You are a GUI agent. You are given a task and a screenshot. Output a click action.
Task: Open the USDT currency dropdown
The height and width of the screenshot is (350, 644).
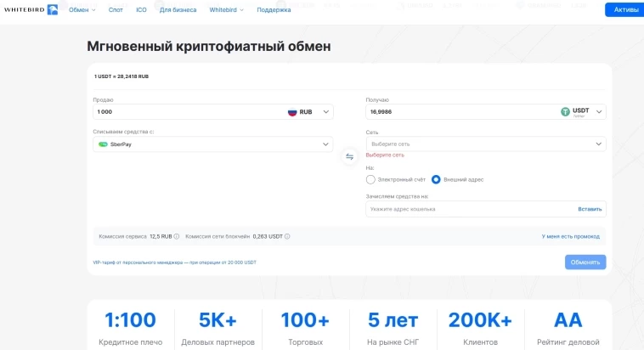pyautogui.click(x=599, y=112)
